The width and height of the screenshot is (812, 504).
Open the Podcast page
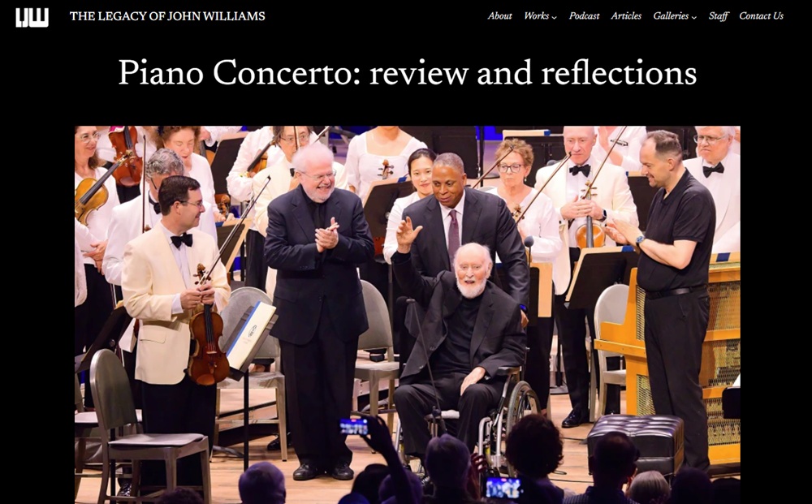pos(584,16)
